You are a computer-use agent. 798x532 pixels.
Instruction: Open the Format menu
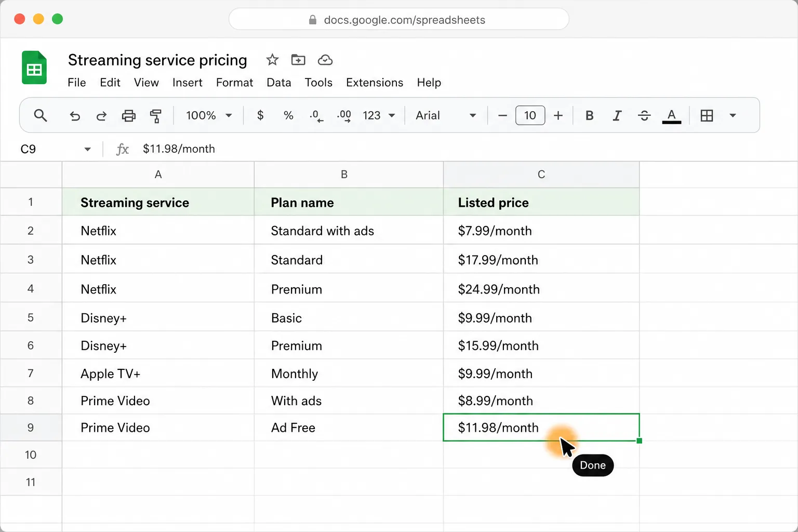[x=234, y=83]
